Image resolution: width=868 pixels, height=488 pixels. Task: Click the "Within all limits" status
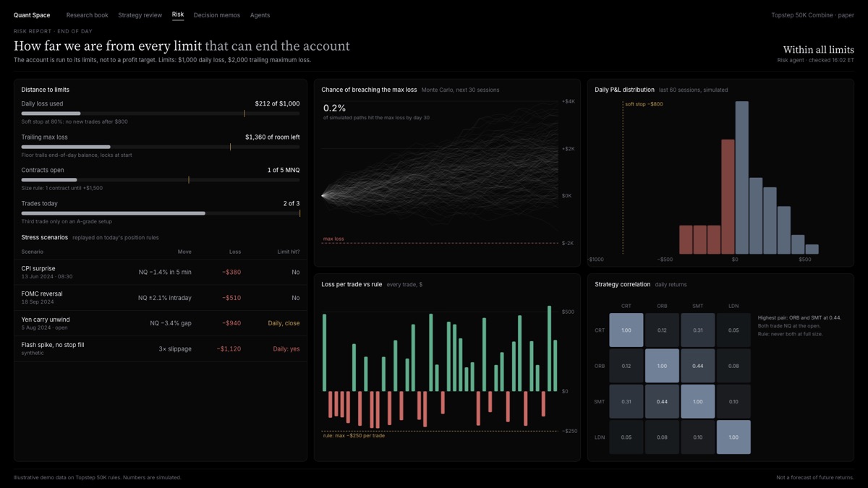click(818, 50)
